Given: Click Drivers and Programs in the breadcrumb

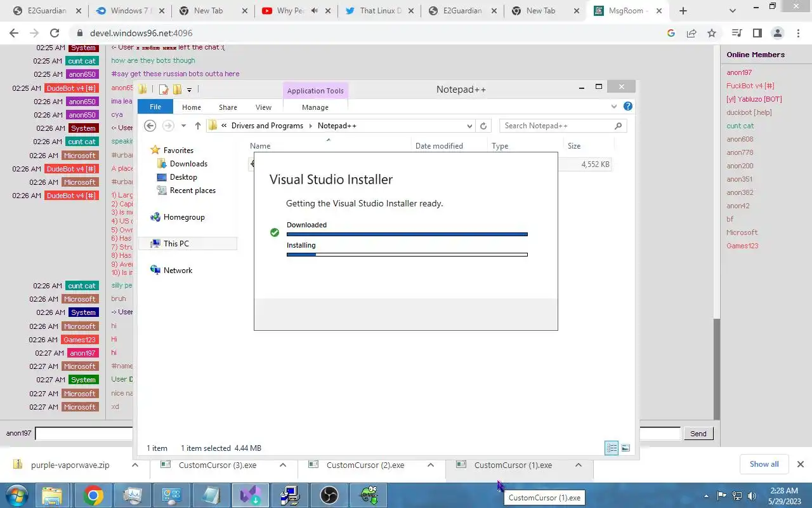Looking at the screenshot, I should [x=267, y=126].
